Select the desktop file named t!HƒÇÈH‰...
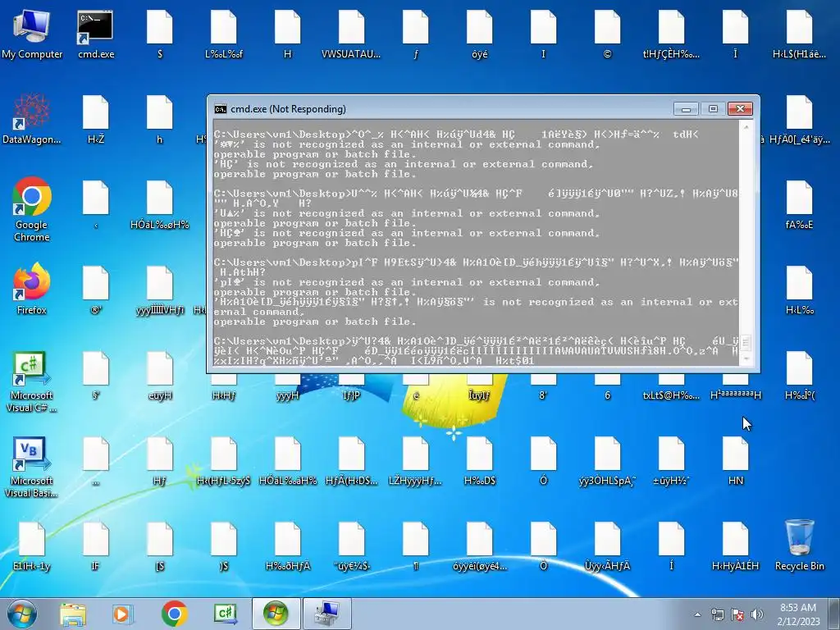This screenshot has width=840, height=630. point(671,34)
